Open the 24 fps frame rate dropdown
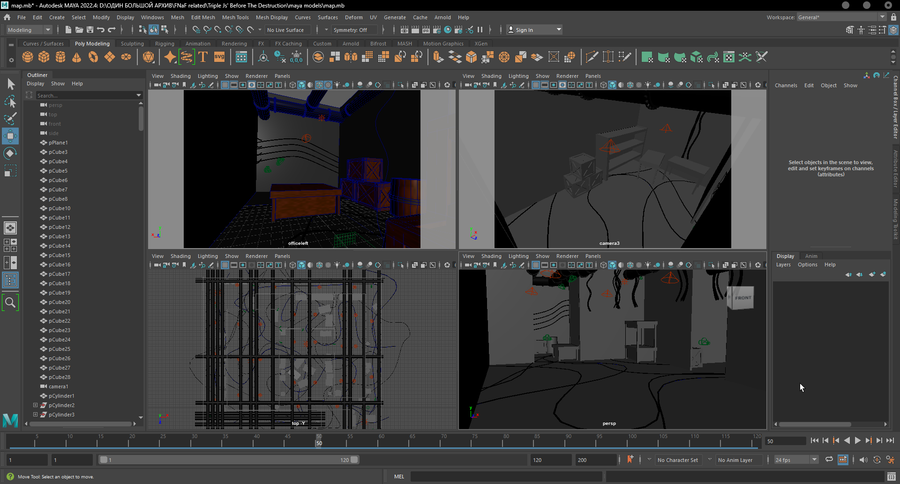This screenshot has width=900, height=484. pyautogui.click(x=796, y=460)
